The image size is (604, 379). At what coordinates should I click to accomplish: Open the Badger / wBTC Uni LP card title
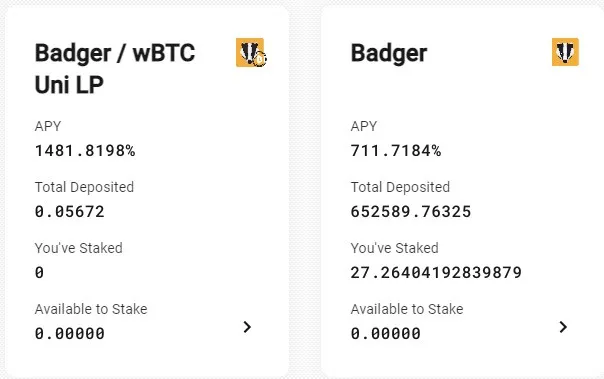115,69
